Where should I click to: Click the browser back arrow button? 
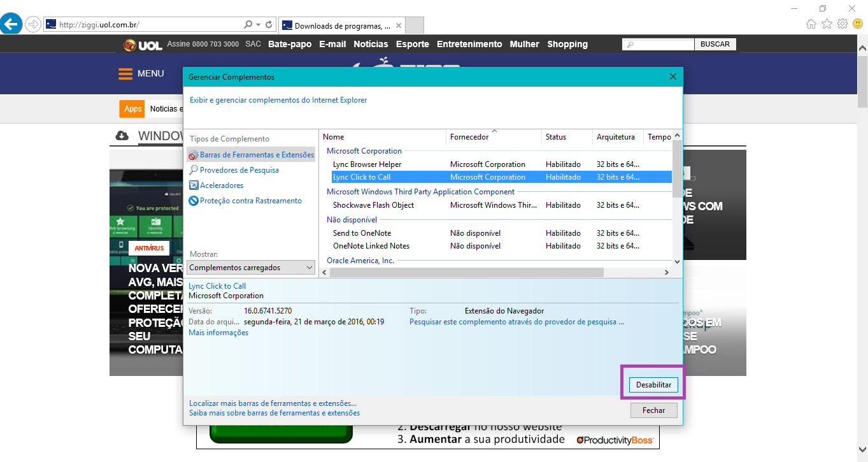tap(11, 24)
